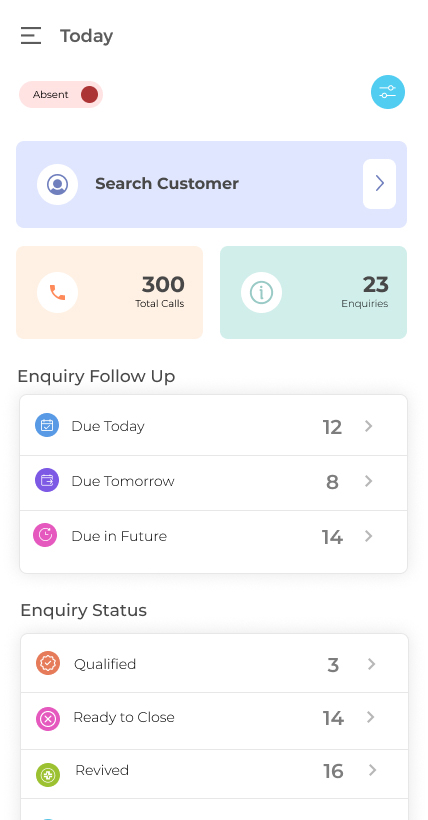The height and width of the screenshot is (820, 428).
Task: Click the Due in Future clock icon
Action: pos(45,535)
